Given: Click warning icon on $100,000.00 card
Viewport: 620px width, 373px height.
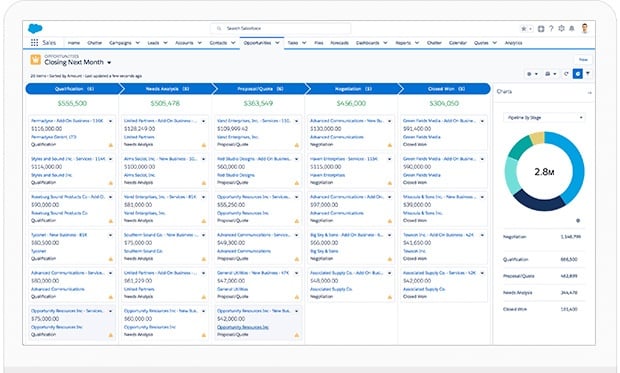Looking at the screenshot, I should (x=204, y=183).
